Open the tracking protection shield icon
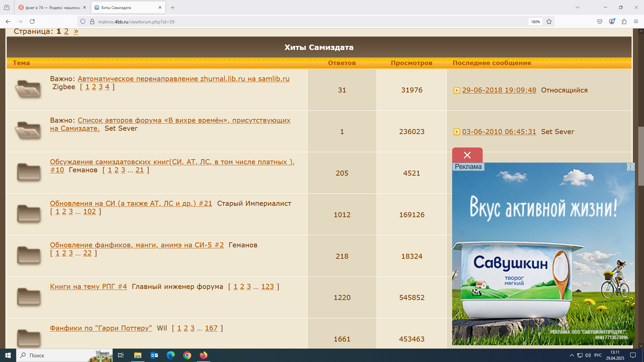The width and height of the screenshot is (644, 362). pos(83,21)
